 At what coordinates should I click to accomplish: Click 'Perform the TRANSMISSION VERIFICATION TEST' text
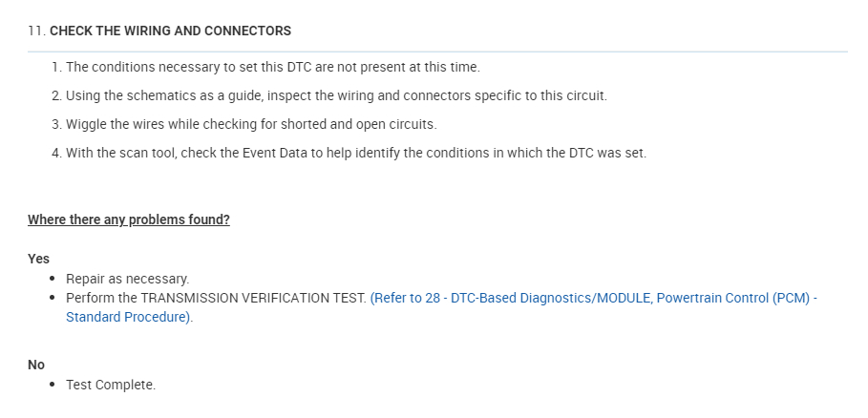(x=216, y=299)
